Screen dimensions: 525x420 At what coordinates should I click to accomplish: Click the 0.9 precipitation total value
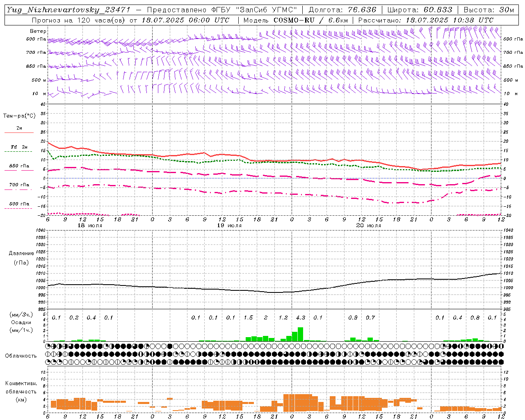point(353,318)
